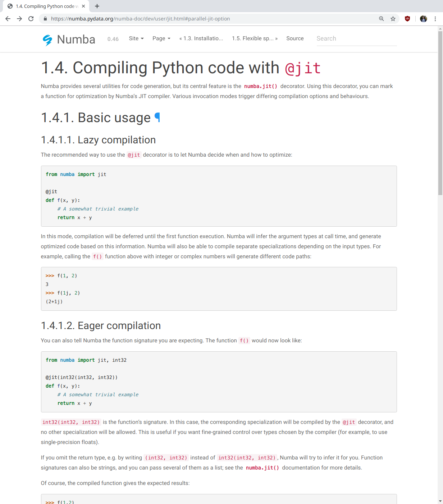Go to next page 1.5. Flexible specializations
This screenshot has width=443, height=504.
tap(255, 38)
